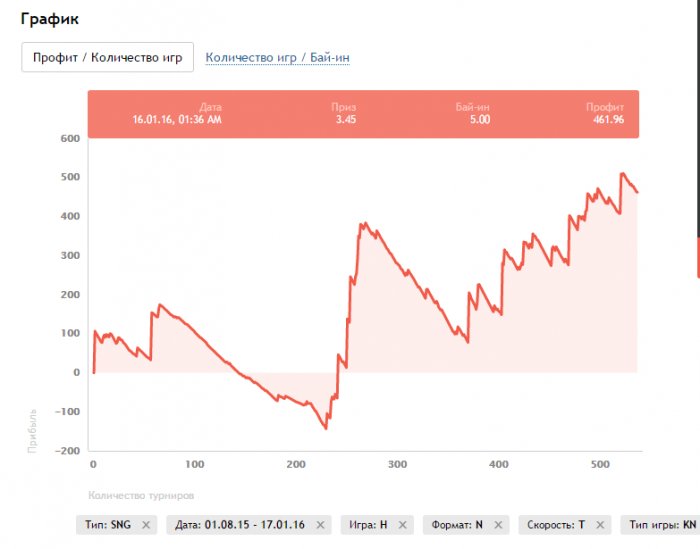Click the chart peak near 500 profit
Image resolution: width=700 pixels, height=549 pixels.
point(623,174)
